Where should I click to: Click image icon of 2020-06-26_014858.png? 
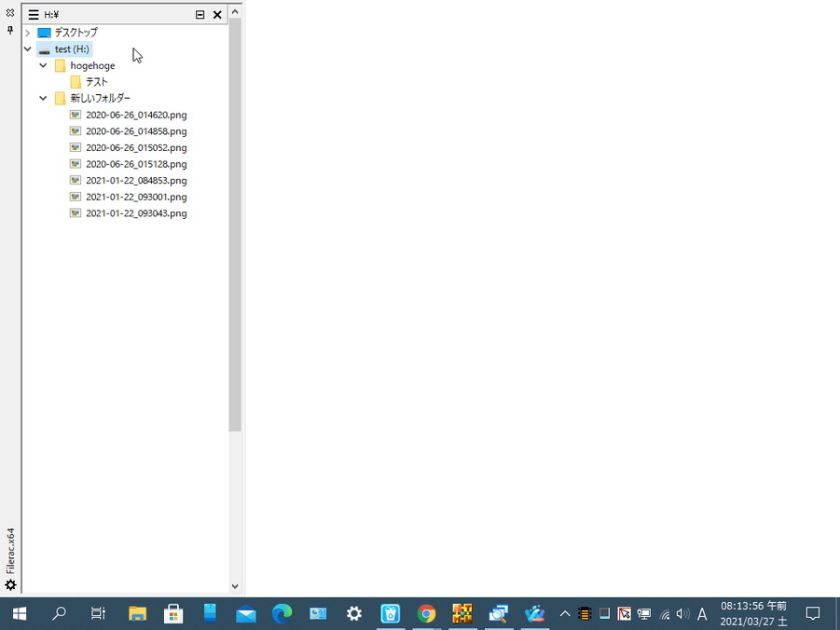(76, 131)
